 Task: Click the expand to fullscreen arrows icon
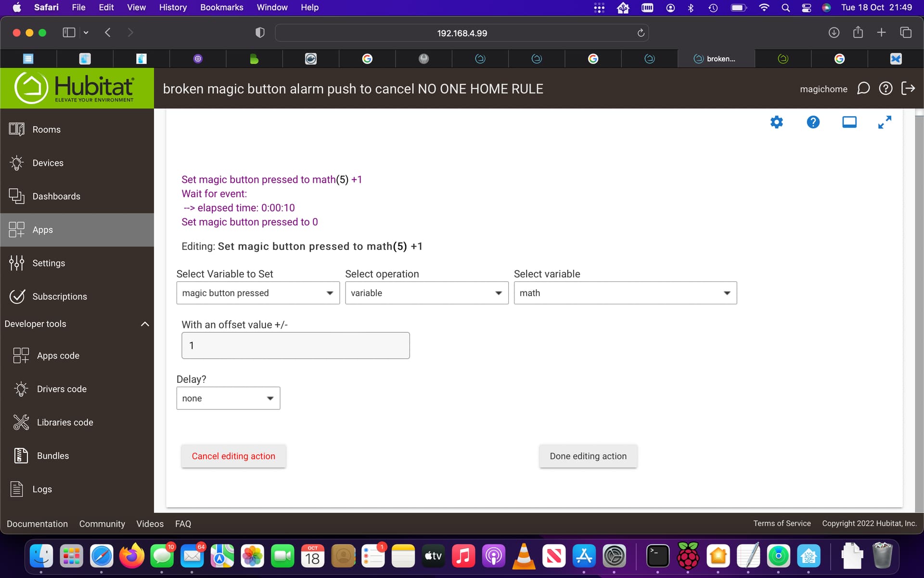[885, 122]
